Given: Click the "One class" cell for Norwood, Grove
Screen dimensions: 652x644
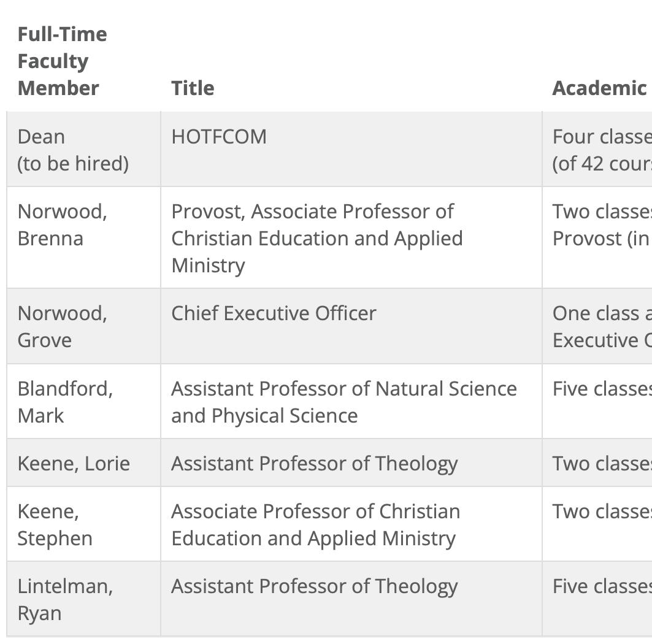Looking at the screenshot, I should (601, 326).
